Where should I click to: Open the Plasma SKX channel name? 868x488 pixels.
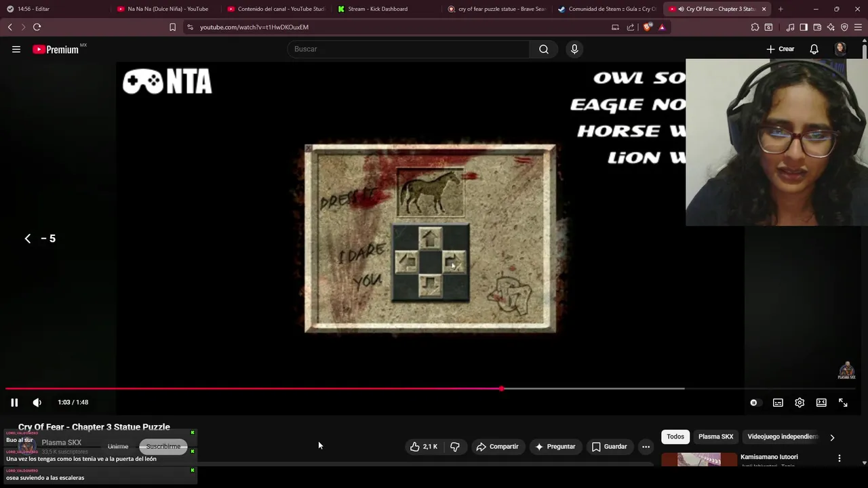pos(61,443)
